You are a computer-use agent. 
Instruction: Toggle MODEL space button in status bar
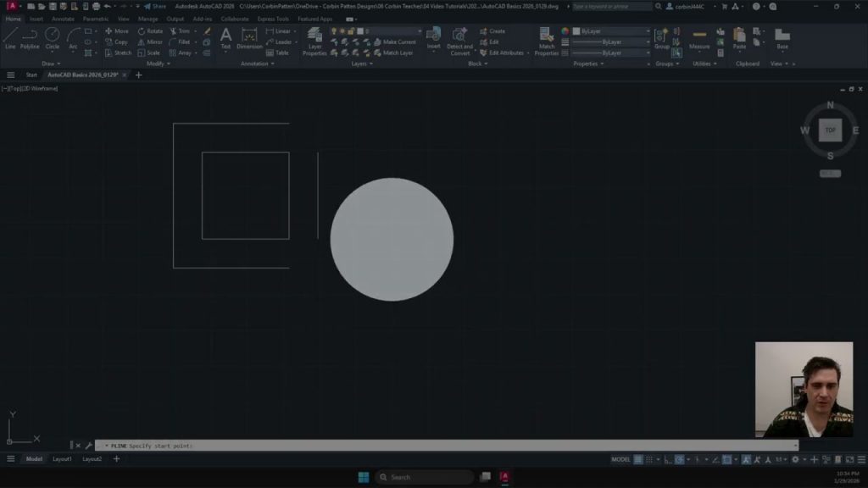[620, 459]
